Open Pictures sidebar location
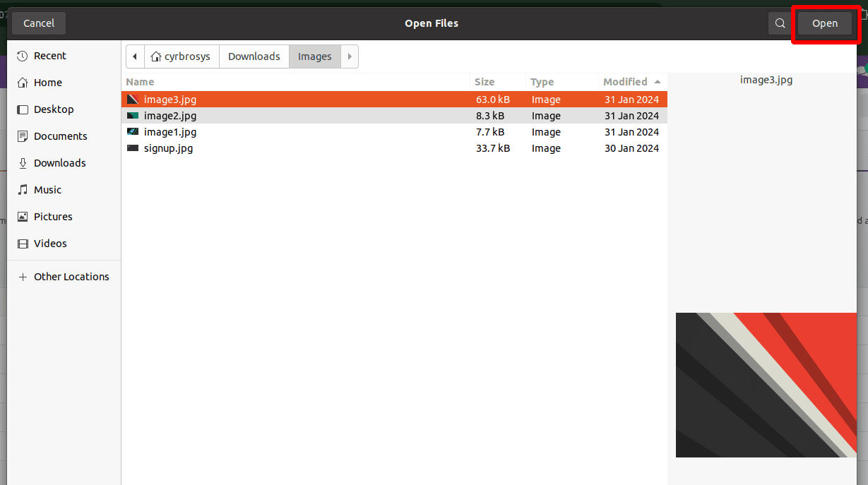 click(64, 217)
